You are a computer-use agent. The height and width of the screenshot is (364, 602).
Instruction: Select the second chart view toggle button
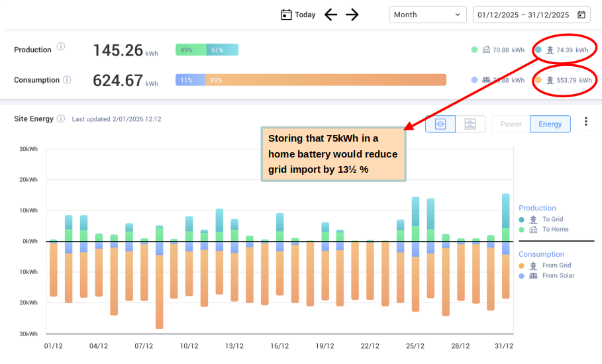pyautogui.click(x=470, y=124)
